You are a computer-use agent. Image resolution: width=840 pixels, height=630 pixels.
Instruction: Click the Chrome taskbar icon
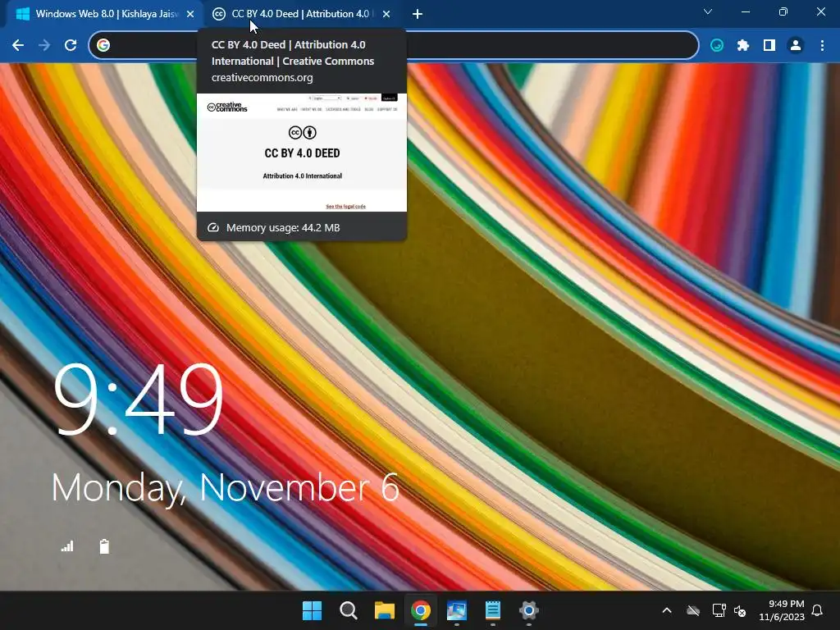421,610
